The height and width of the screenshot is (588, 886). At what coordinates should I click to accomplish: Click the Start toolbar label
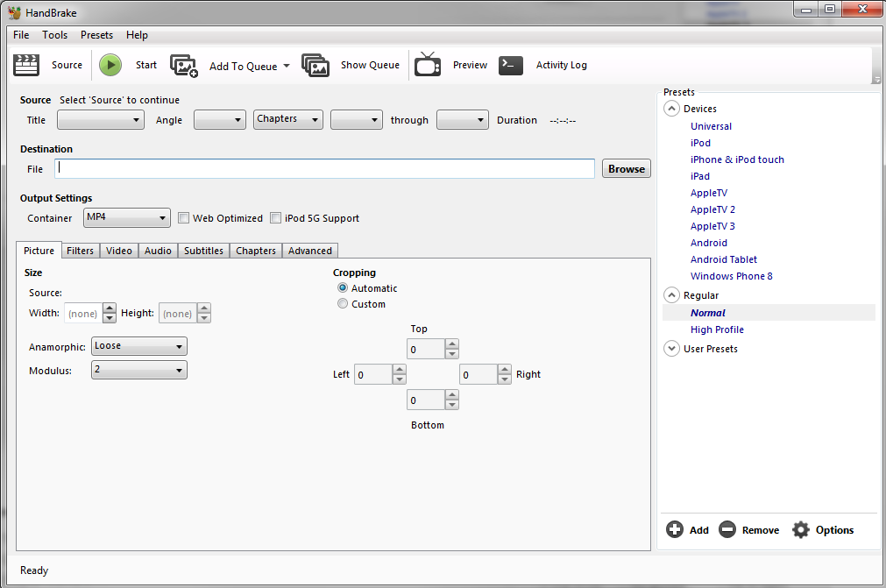(x=146, y=65)
